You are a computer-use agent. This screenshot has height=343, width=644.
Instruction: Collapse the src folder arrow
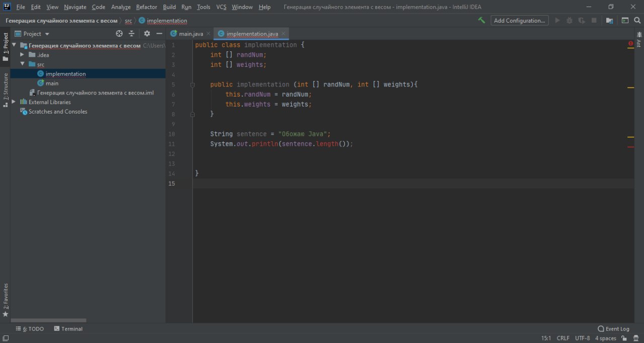[x=22, y=64]
